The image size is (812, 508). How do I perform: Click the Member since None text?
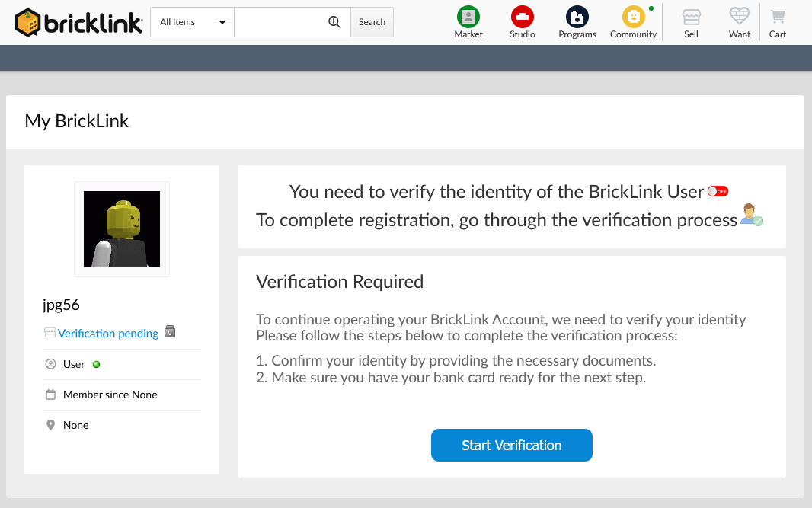[x=110, y=395]
